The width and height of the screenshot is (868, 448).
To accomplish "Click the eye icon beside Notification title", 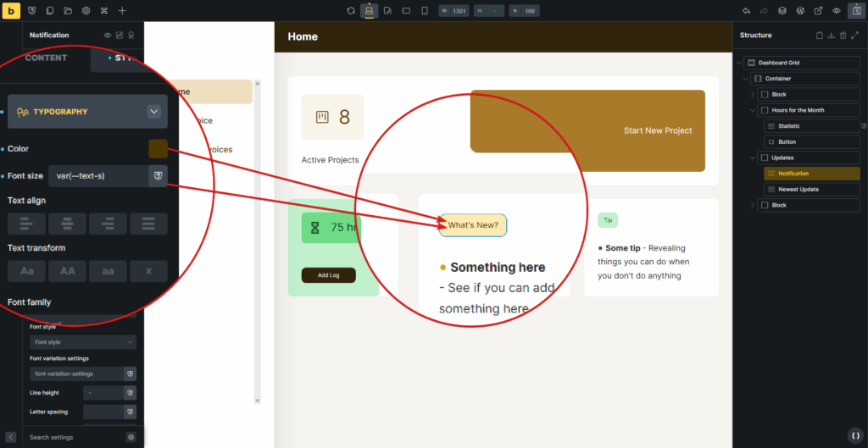I will pyautogui.click(x=108, y=36).
